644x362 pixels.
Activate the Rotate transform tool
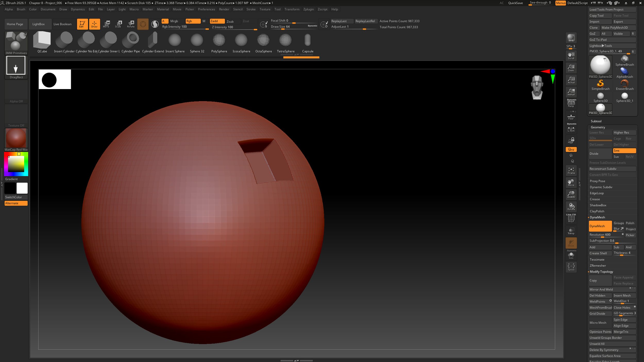(x=131, y=24)
